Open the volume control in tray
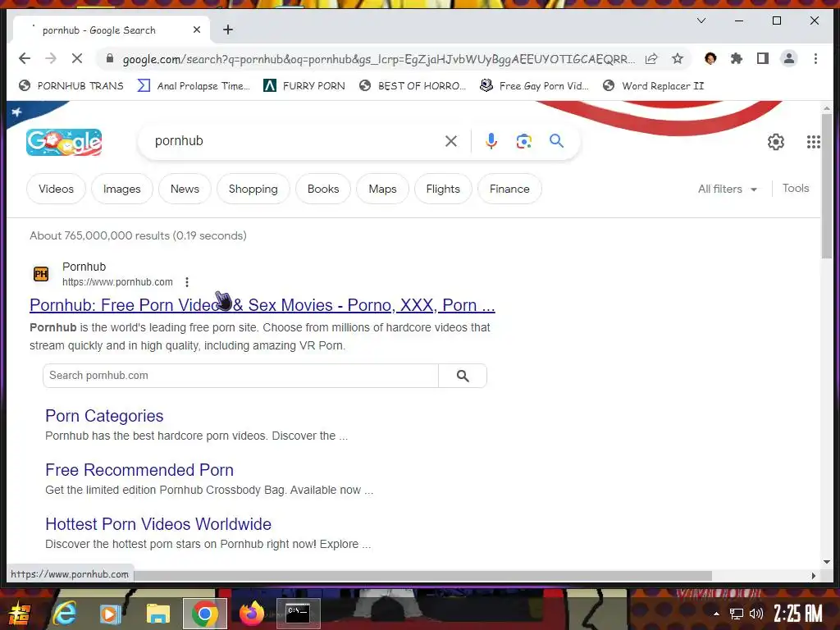The height and width of the screenshot is (630, 840). coord(756,614)
